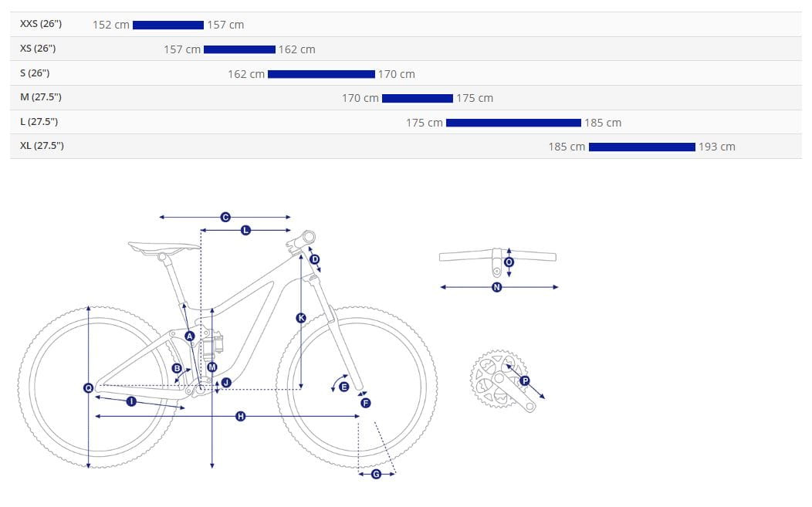This screenshot has height=507, width=812.
Task: Click the C marker above the saddle
Action: pos(225,218)
